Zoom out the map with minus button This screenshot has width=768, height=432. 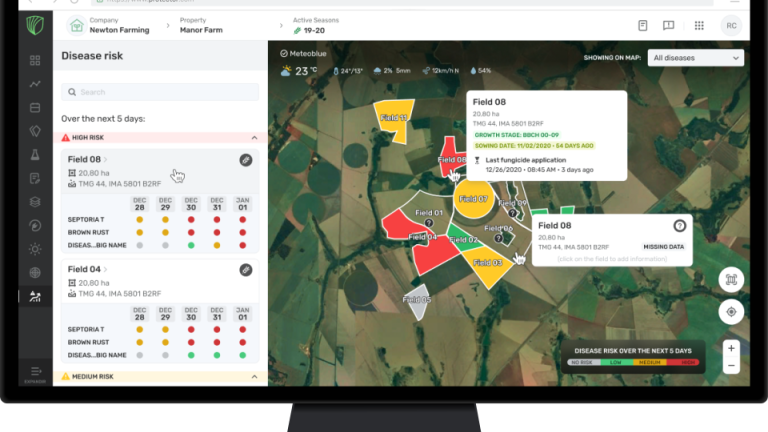click(x=731, y=365)
